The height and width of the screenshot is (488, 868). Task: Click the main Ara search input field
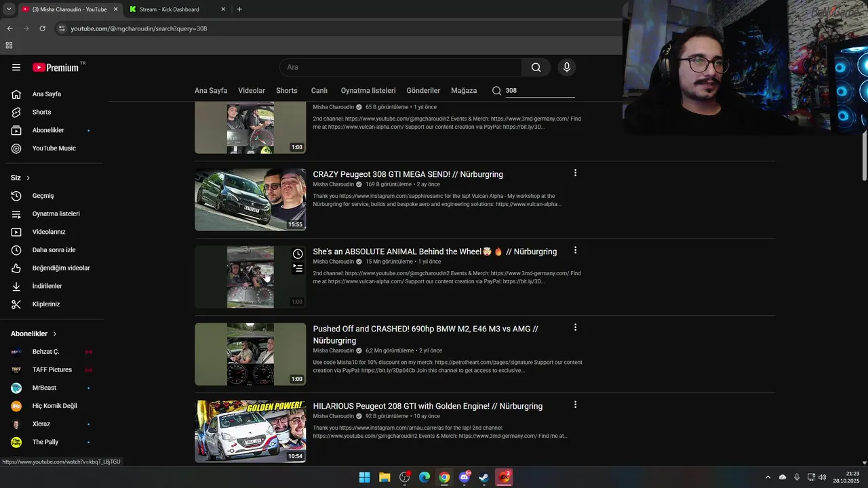click(401, 67)
